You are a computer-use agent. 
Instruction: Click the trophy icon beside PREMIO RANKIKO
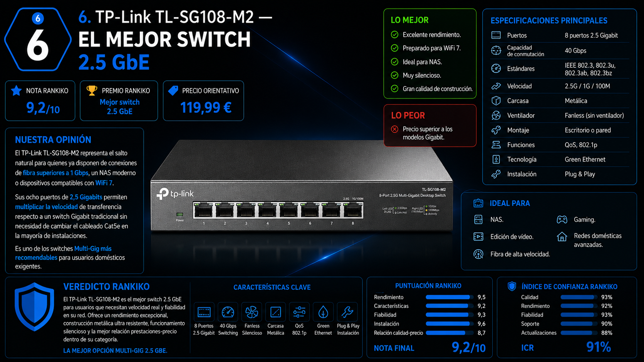(92, 90)
